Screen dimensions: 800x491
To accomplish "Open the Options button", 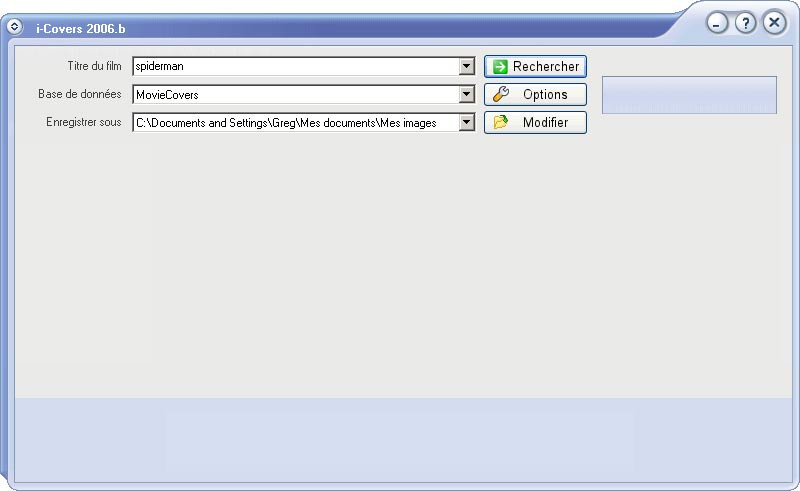I will pos(535,94).
